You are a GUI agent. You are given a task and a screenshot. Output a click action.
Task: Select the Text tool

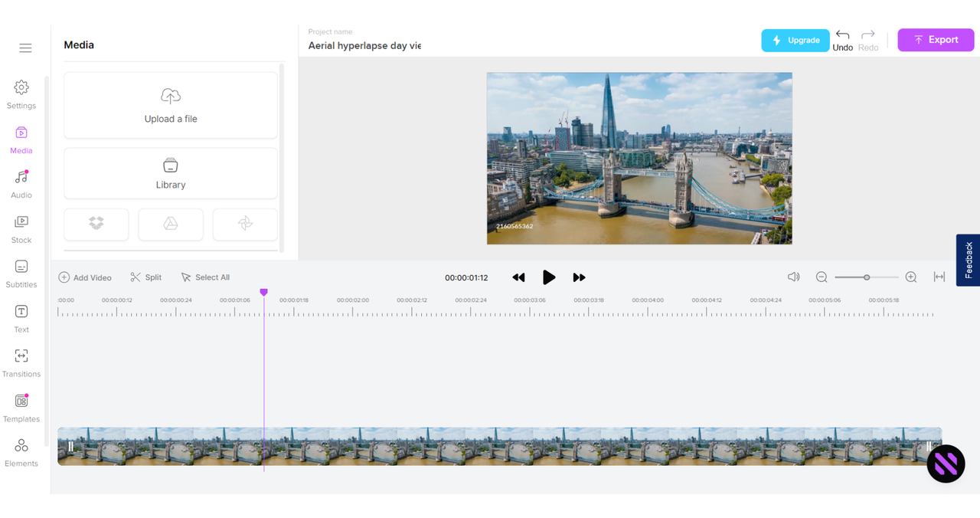[x=21, y=318]
